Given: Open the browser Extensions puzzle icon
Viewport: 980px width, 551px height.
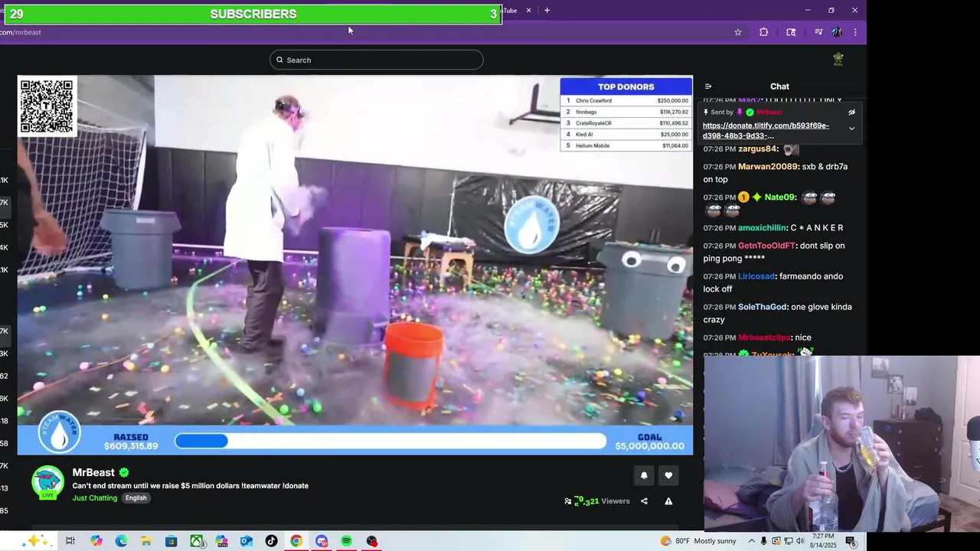Looking at the screenshot, I should pos(763,32).
